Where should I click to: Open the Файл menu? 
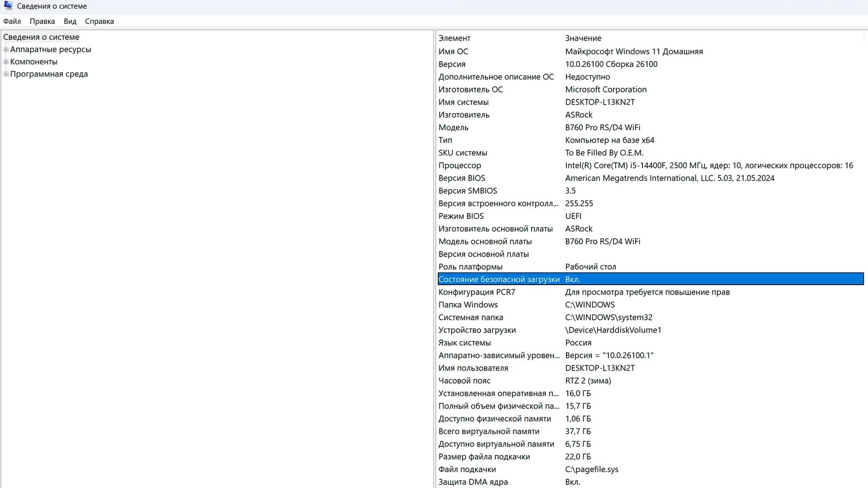click(12, 21)
